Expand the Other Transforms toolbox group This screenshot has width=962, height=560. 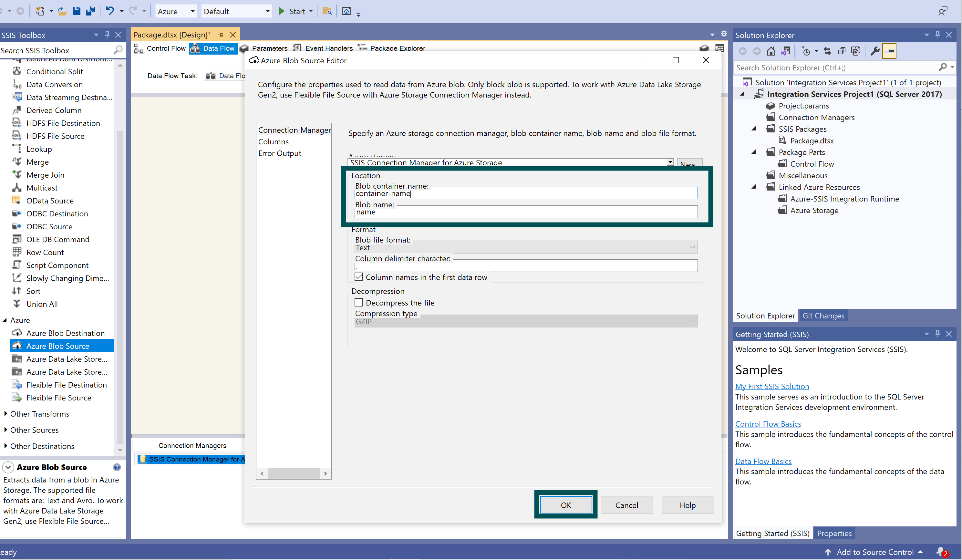tap(5, 413)
